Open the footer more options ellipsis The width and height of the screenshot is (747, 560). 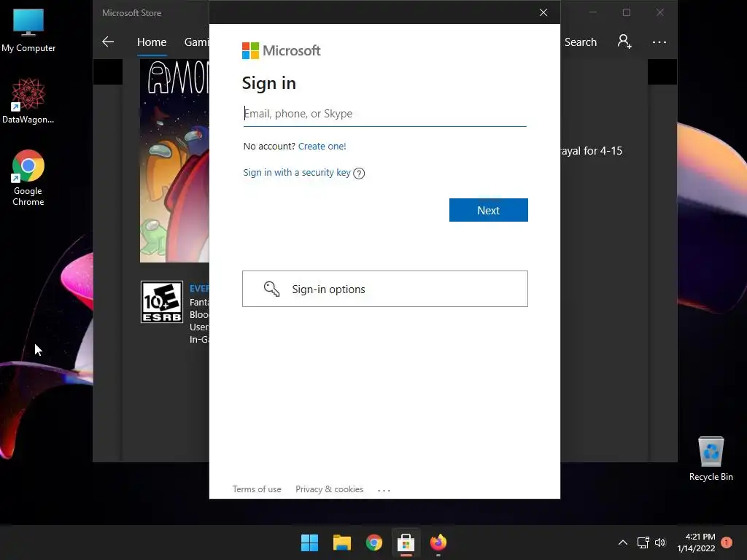(384, 489)
